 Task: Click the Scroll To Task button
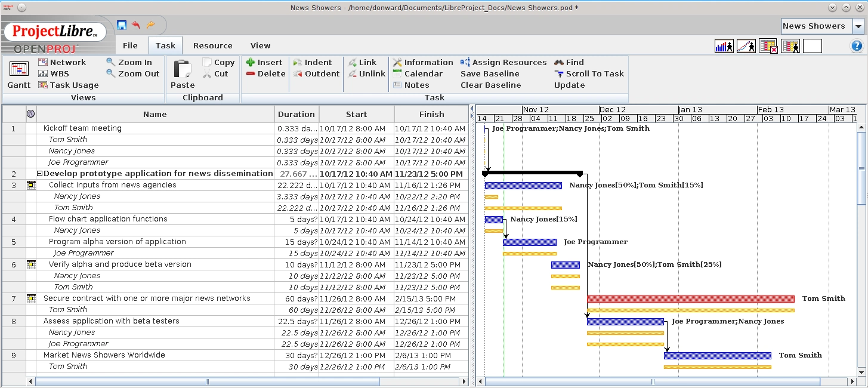[x=589, y=73]
